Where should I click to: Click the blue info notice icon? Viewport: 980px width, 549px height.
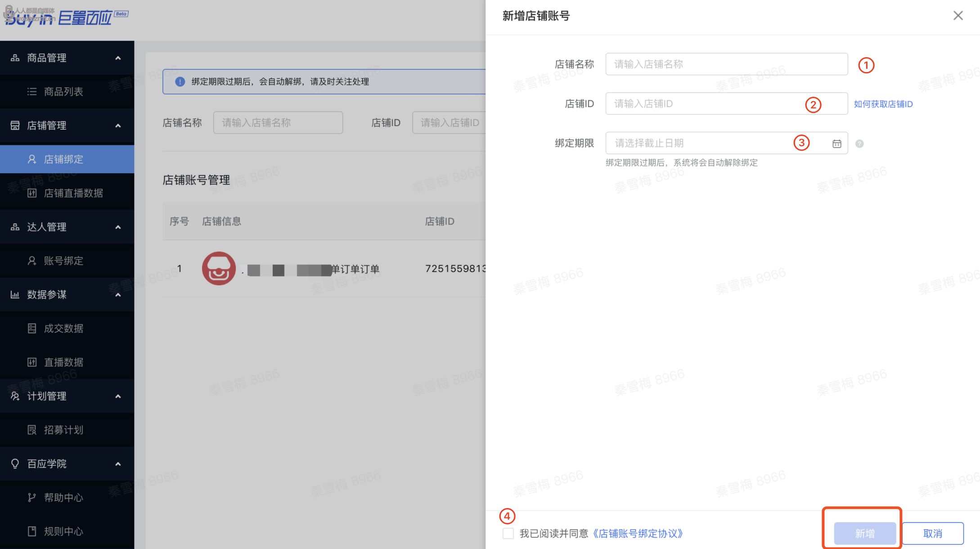pos(180,81)
